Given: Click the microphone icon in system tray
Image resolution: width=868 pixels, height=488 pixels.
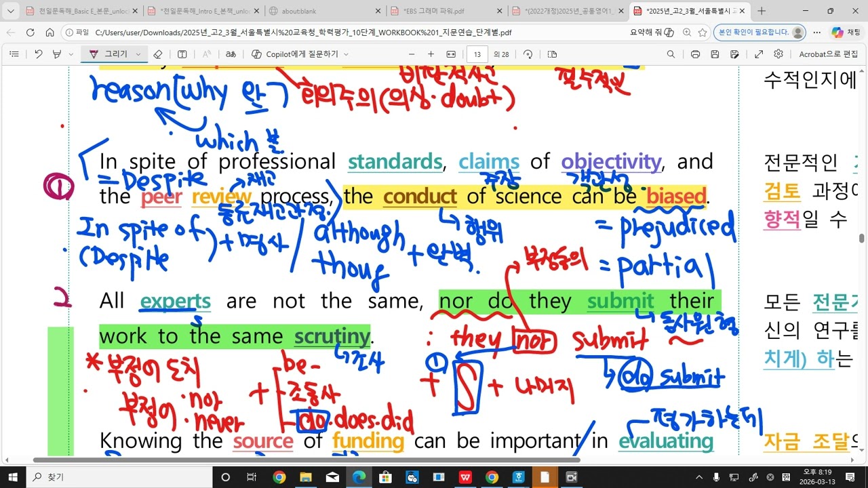Looking at the screenshot, I should [x=717, y=476].
